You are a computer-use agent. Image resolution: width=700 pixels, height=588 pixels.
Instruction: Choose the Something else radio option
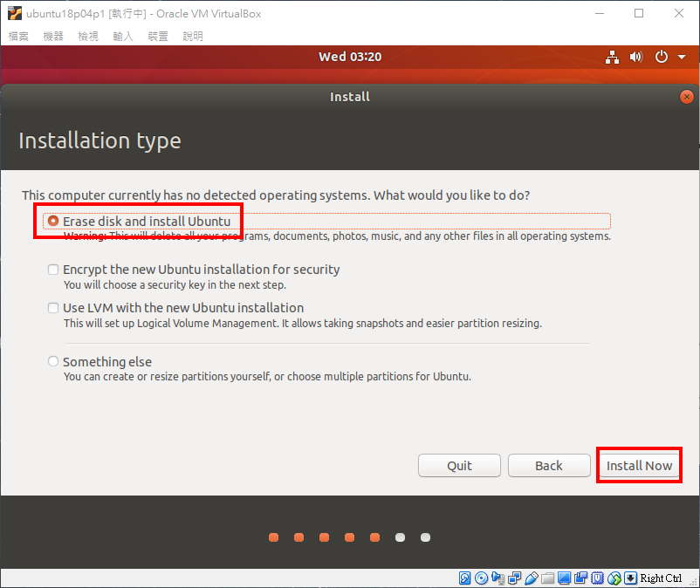tap(53, 361)
